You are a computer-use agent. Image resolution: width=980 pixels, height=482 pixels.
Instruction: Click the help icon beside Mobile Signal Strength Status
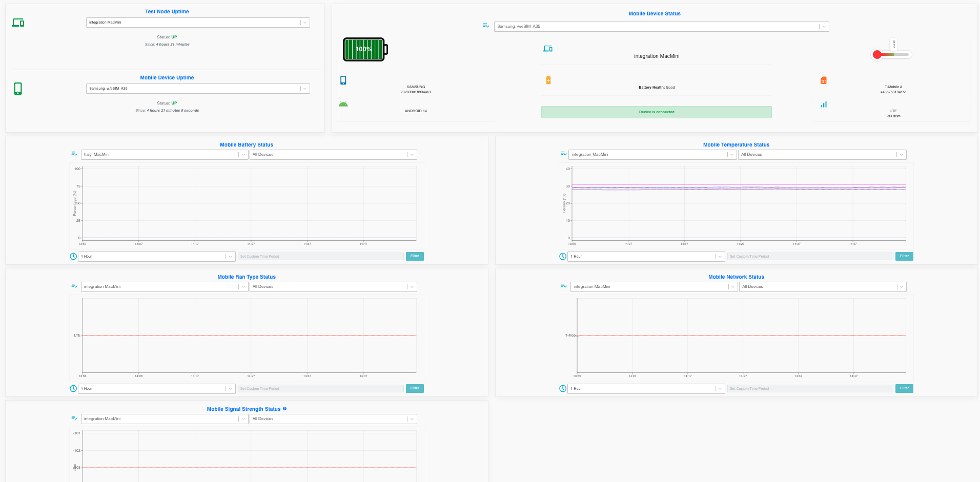284,409
